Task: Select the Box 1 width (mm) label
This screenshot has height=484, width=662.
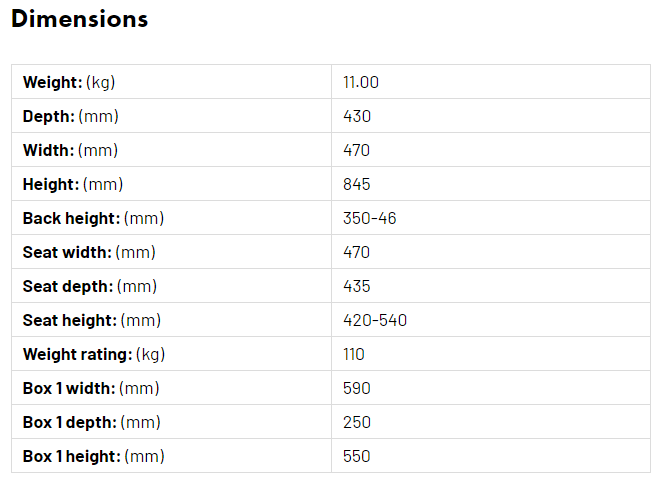Action: coord(91,388)
